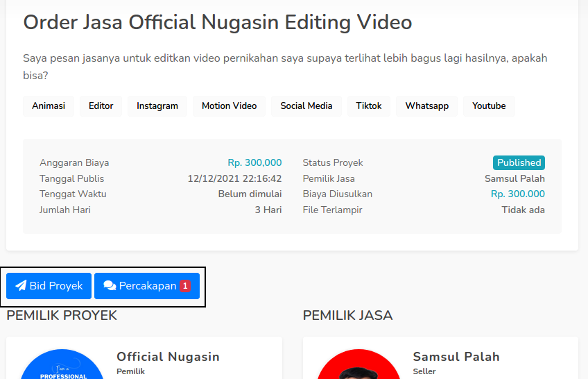Open the Tiktok tag
Viewport: 588px width, 379px height.
369,106
